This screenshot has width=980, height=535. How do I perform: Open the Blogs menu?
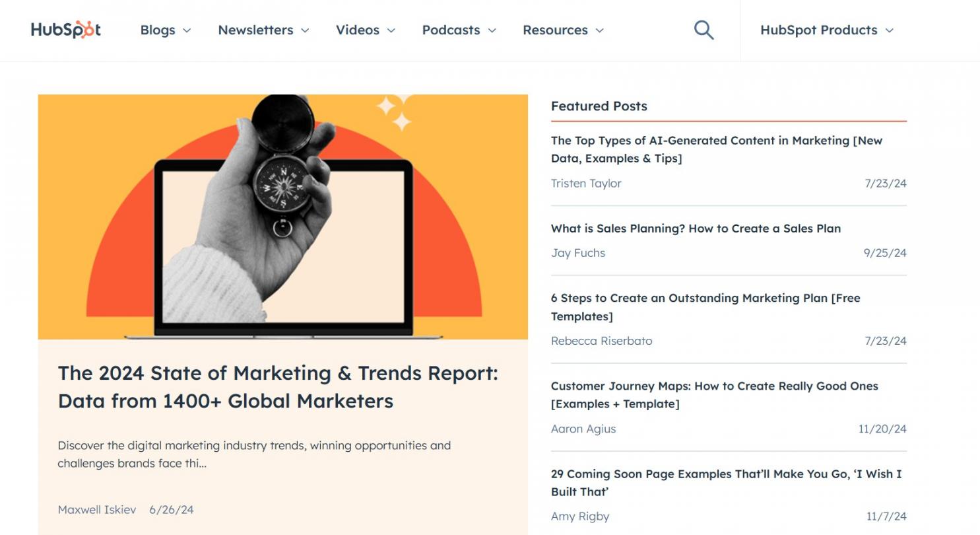tap(166, 30)
